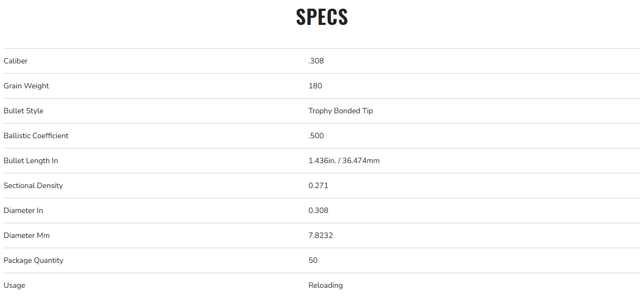Select the 1.436in. / 36.474mm value
644x297 pixels.
344,161
